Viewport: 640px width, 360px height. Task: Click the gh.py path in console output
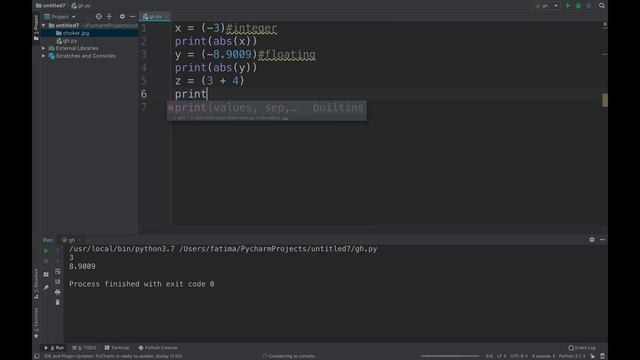point(278,249)
